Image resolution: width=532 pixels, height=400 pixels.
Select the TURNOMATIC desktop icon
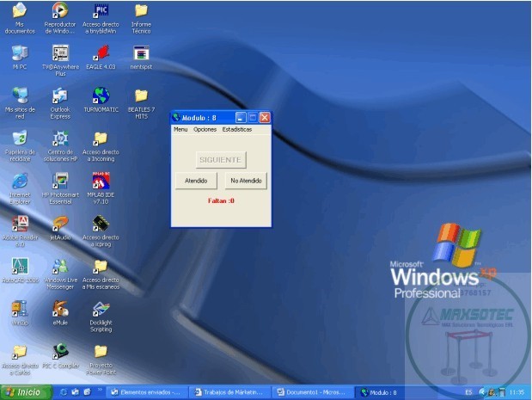(101, 95)
